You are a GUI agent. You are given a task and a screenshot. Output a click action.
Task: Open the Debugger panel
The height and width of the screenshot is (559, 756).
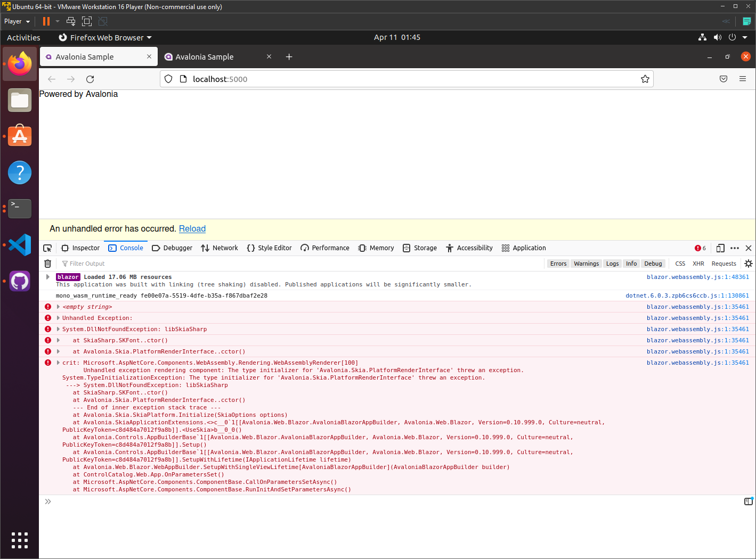172,248
